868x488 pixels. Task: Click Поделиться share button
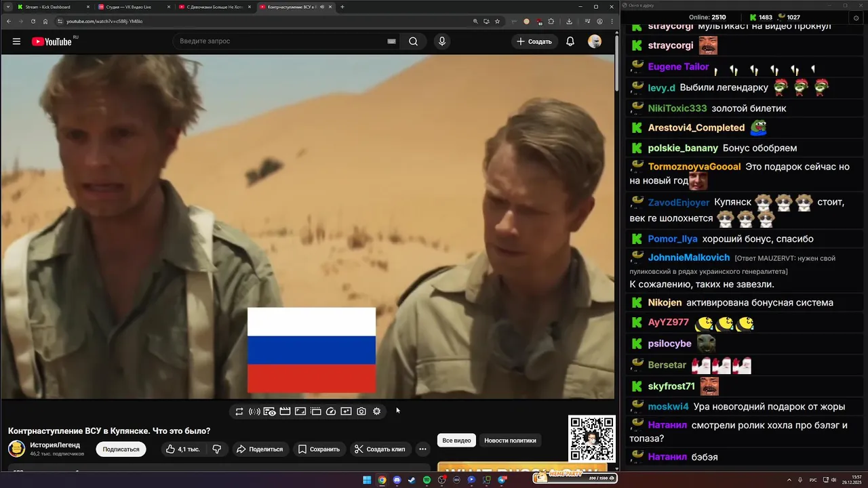click(x=260, y=449)
